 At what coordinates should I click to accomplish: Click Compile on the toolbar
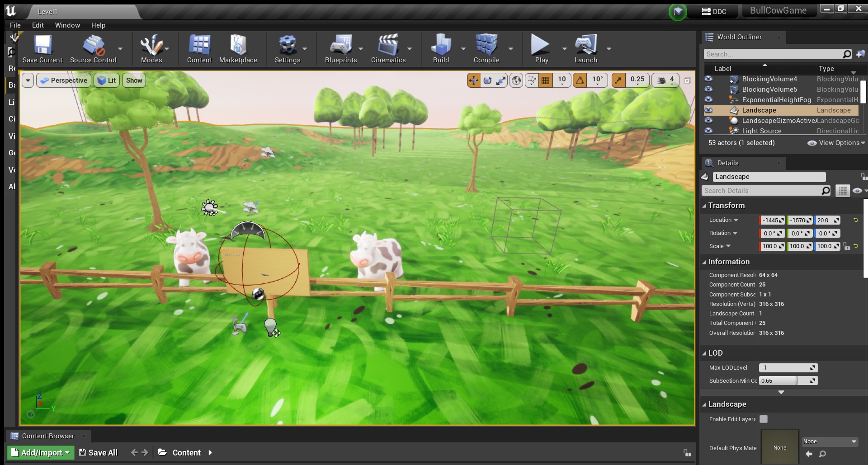coord(487,47)
